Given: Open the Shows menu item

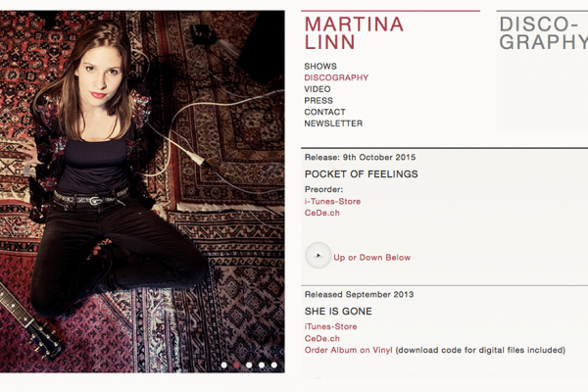Looking at the screenshot, I should point(320,67).
